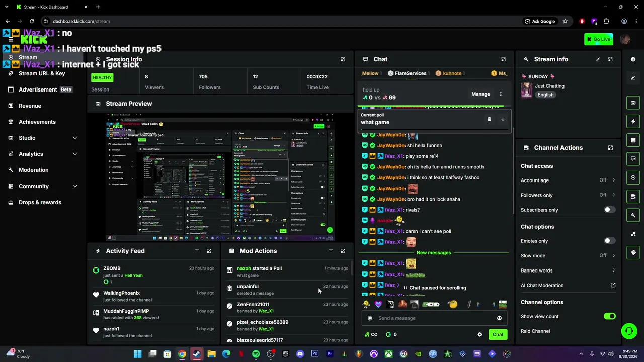This screenshot has height=362, width=644.
Task: Jump to New messages in chat
Action: click(x=434, y=253)
